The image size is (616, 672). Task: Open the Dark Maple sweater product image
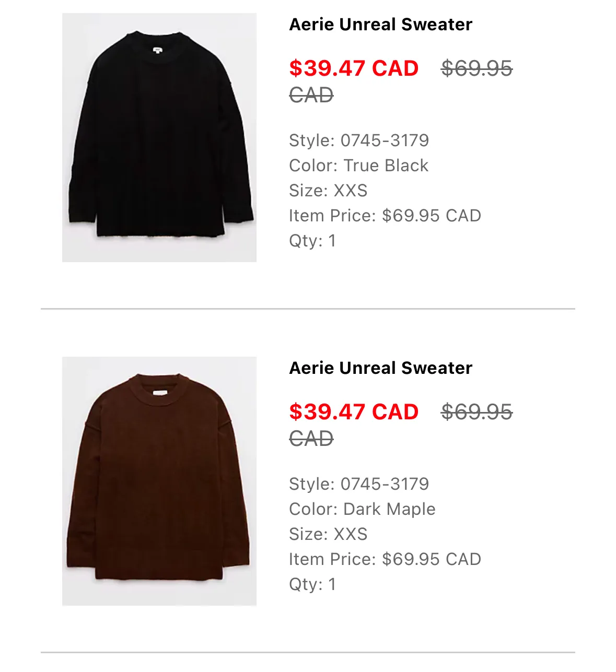159,481
